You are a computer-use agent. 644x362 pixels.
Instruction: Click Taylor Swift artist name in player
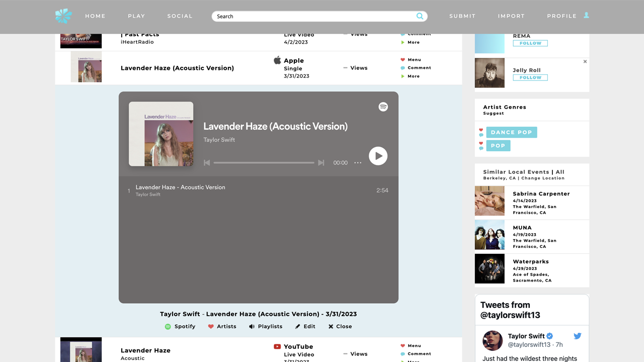click(x=219, y=140)
